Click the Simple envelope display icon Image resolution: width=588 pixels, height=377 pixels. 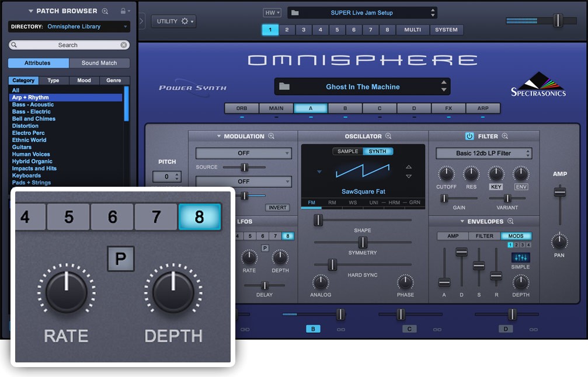(x=520, y=257)
